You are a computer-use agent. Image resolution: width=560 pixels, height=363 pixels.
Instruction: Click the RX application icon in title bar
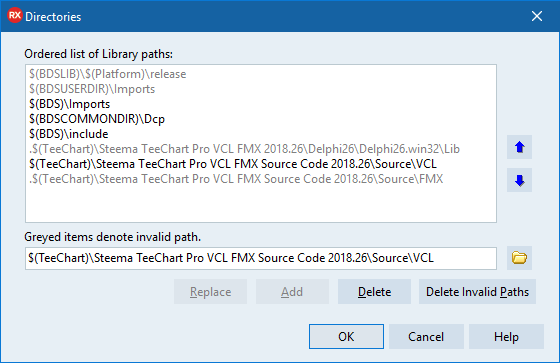(15, 16)
